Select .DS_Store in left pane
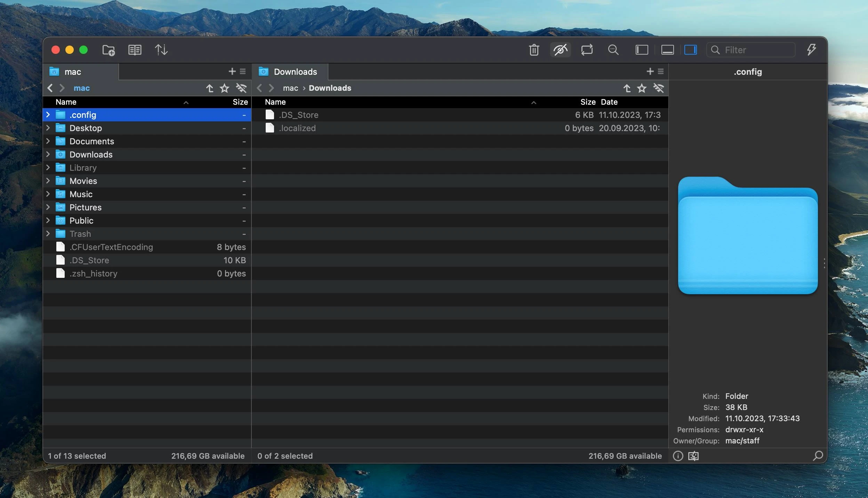The height and width of the screenshot is (498, 868). point(147,260)
